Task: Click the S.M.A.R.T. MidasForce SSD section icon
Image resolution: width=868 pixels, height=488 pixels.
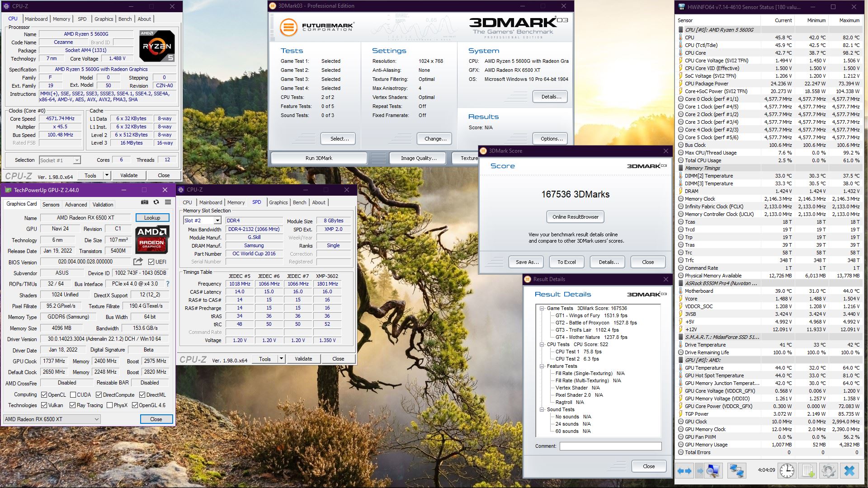Action: (681, 337)
